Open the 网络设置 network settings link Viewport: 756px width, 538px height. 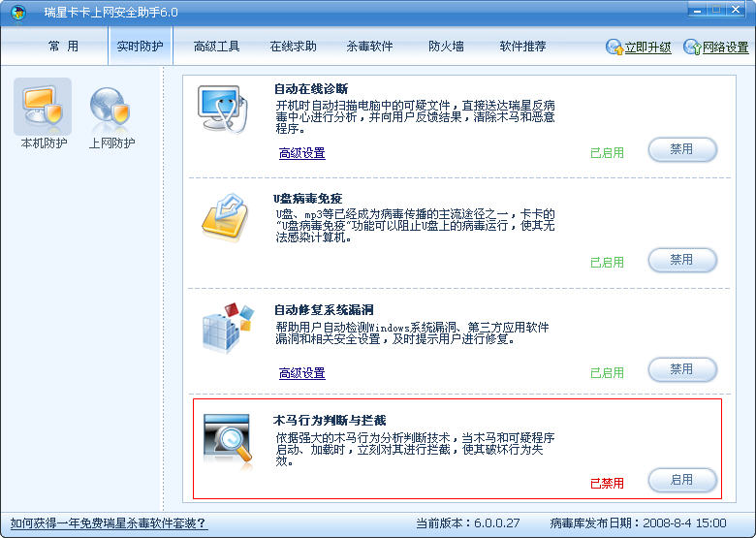coord(726,47)
